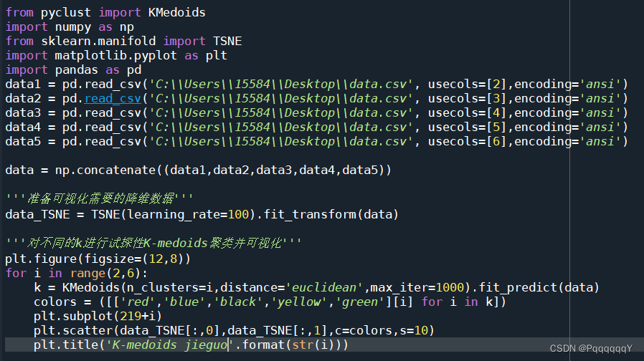This screenshot has width=644, height=361.
Task: Click plt.subplot(219+i) line
Action: point(98,317)
